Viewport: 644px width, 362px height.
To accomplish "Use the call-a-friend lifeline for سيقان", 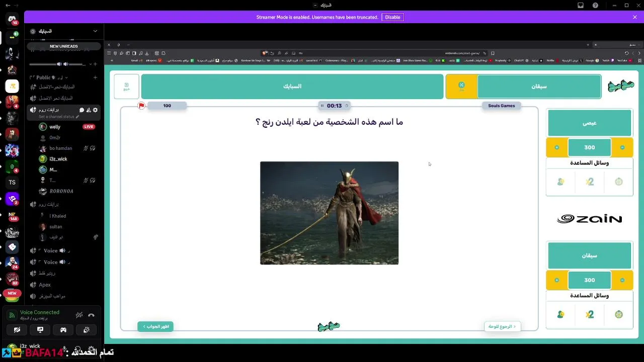I will tap(560, 314).
